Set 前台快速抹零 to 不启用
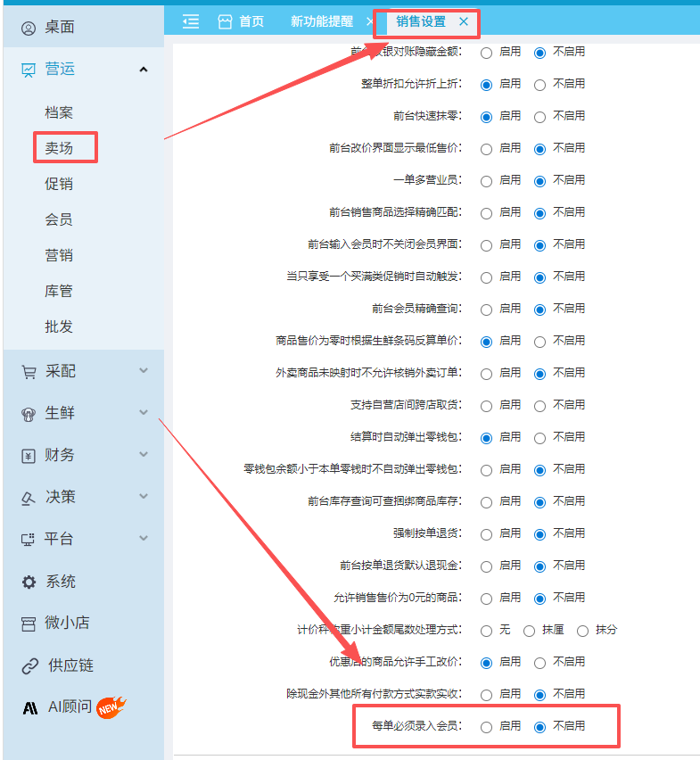This screenshot has width=700, height=760. 539,117
